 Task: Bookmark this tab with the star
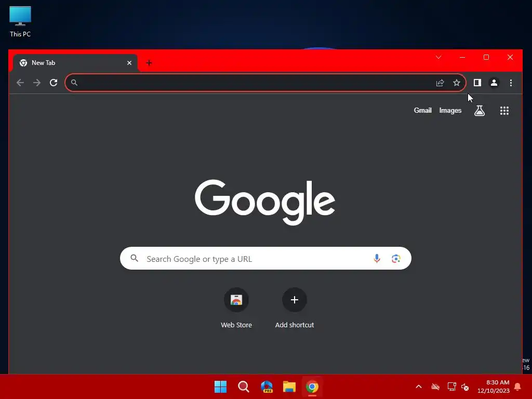coord(457,83)
